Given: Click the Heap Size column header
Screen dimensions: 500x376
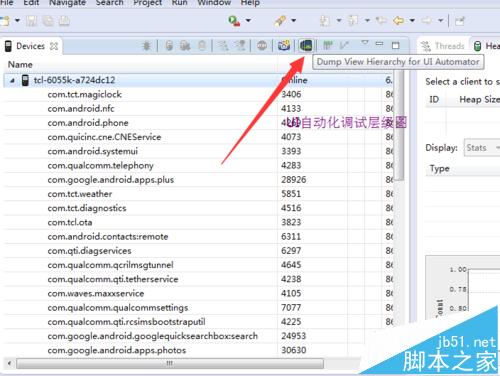Looking at the screenshot, I should click(x=479, y=99).
